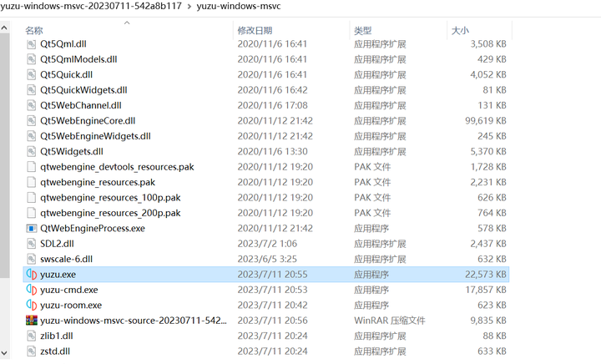This screenshot has height=364, width=601.
Task: Select the file name swscale-6.dll
Action: [x=66, y=259]
